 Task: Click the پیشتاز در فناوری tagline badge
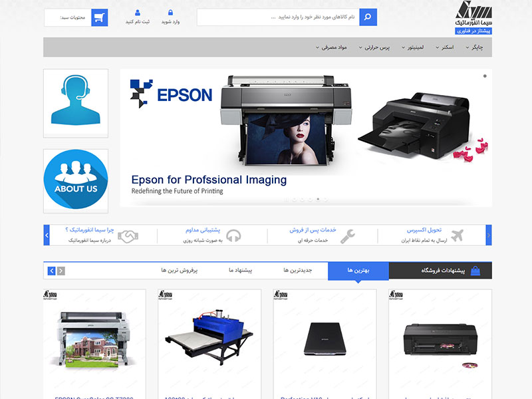473,31
